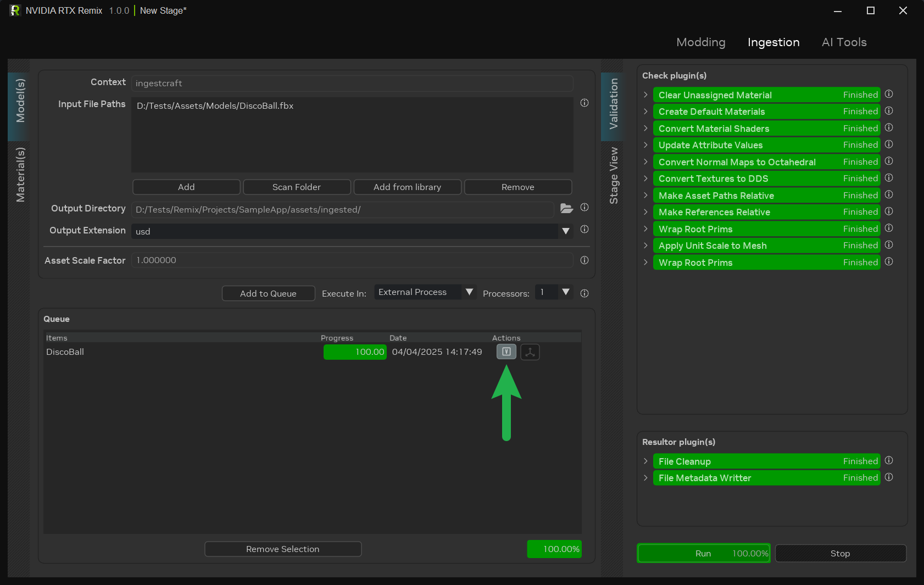Open the output directory folder browser icon
Screen dimensions: 924x585
point(566,208)
